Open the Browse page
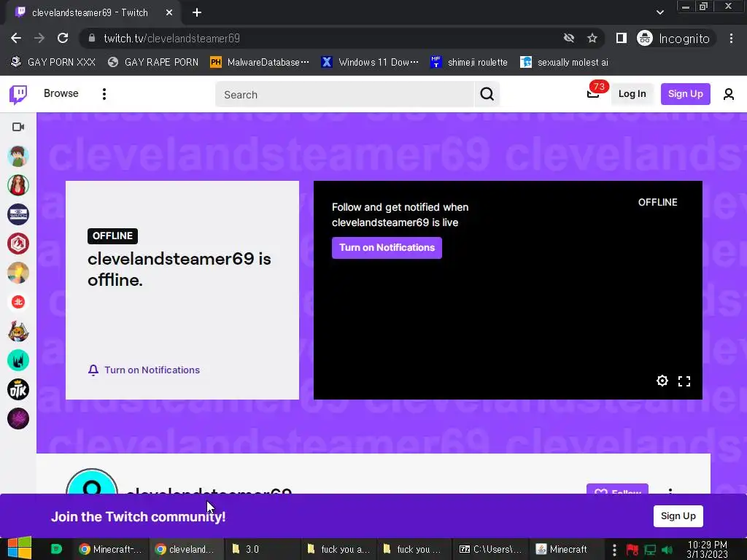The width and height of the screenshot is (747, 560). pos(61,93)
